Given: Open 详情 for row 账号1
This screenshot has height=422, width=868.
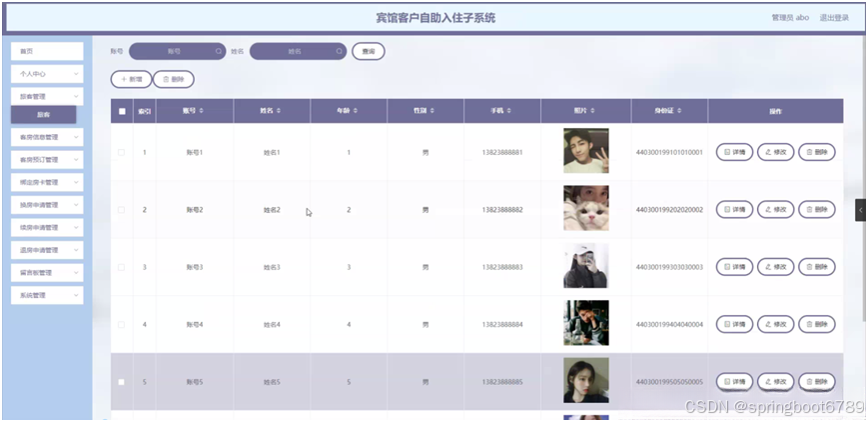Looking at the screenshot, I should (734, 152).
